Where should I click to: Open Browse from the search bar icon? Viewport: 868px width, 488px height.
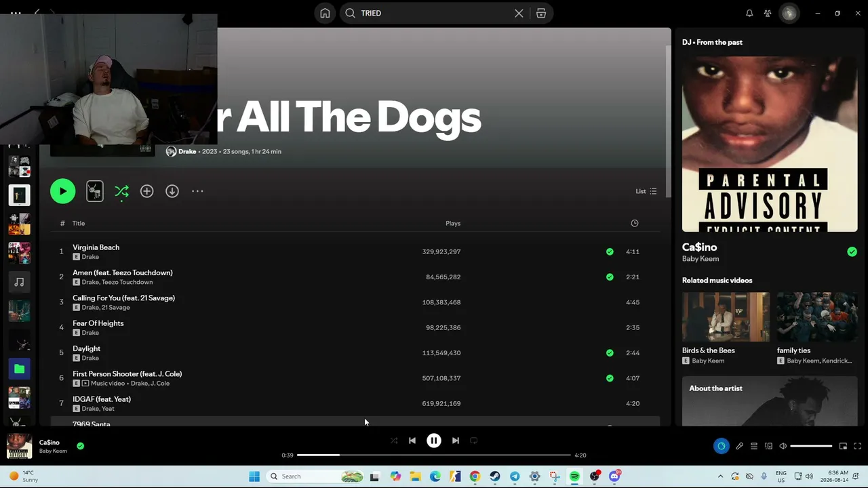(541, 13)
